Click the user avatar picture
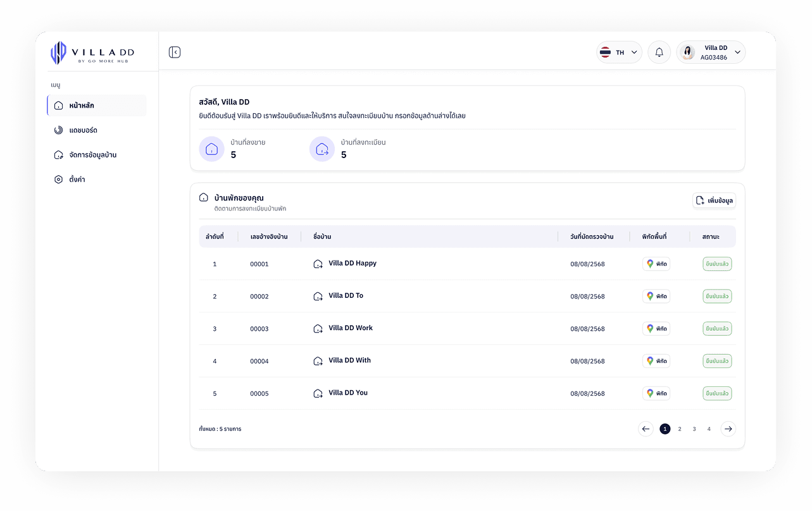The height and width of the screenshot is (511, 812). pos(687,52)
